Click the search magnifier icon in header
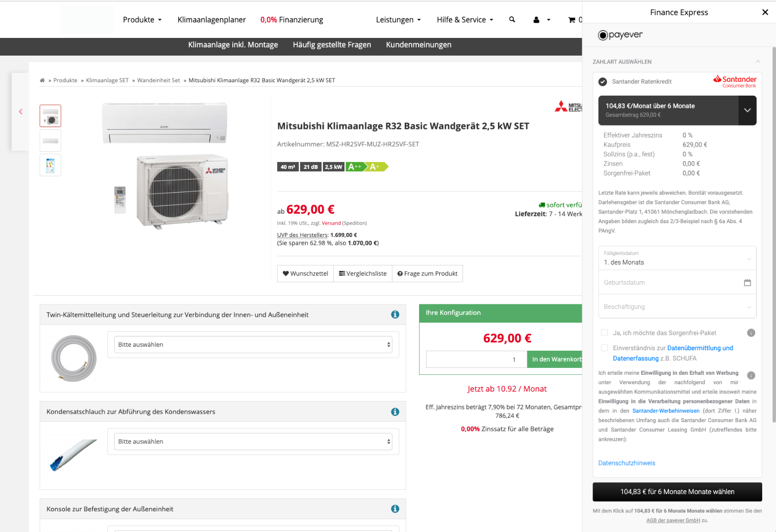776x532 pixels. click(x=512, y=20)
